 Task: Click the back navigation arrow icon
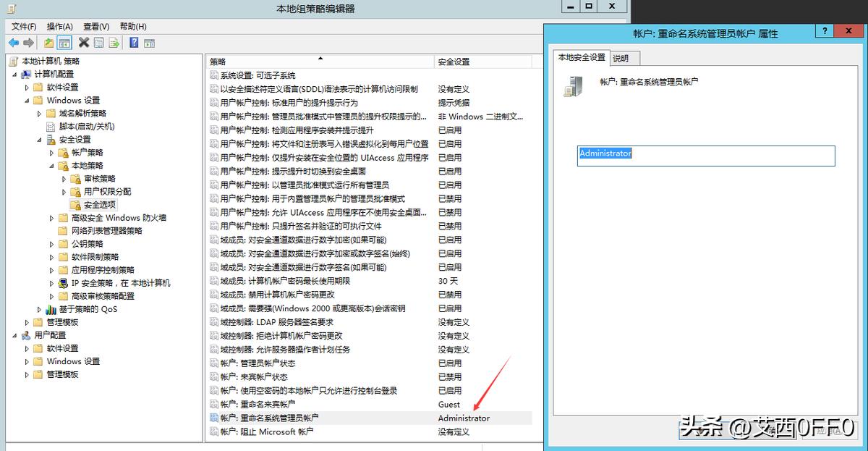(14, 42)
